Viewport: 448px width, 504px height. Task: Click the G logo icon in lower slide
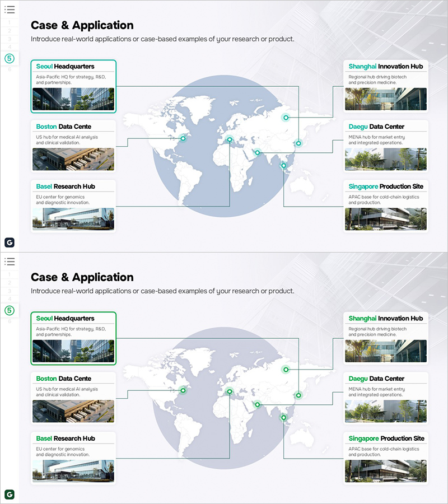tap(10, 494)
